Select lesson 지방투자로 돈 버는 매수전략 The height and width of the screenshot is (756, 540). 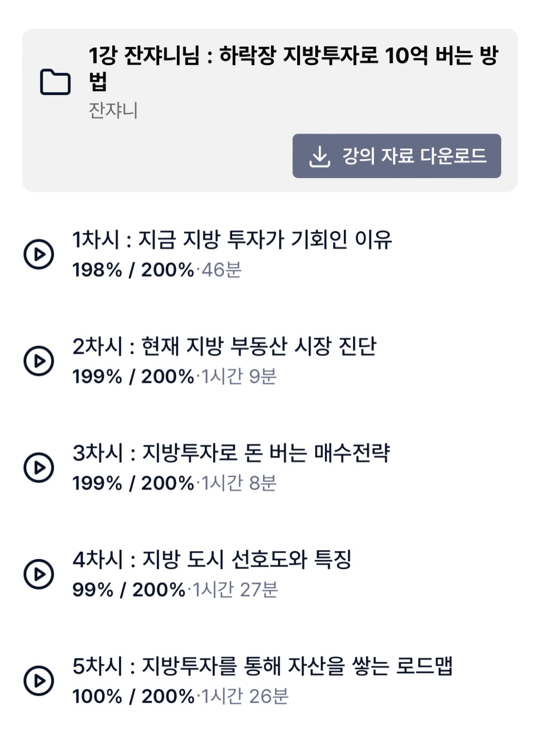pyautogui.click(x=231, y=453)
